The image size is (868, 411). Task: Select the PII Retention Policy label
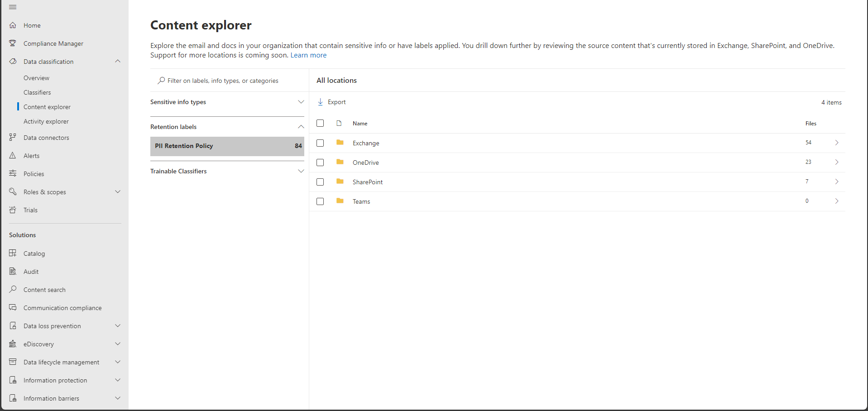227,146
